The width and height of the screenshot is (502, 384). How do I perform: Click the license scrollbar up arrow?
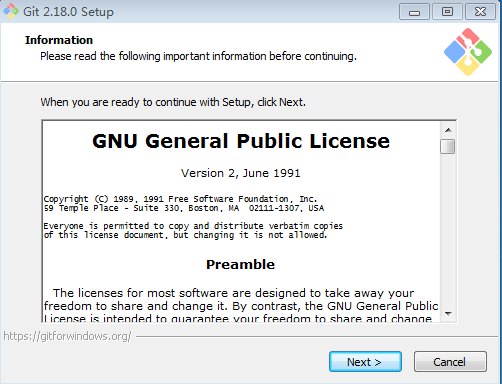(448, 130)
